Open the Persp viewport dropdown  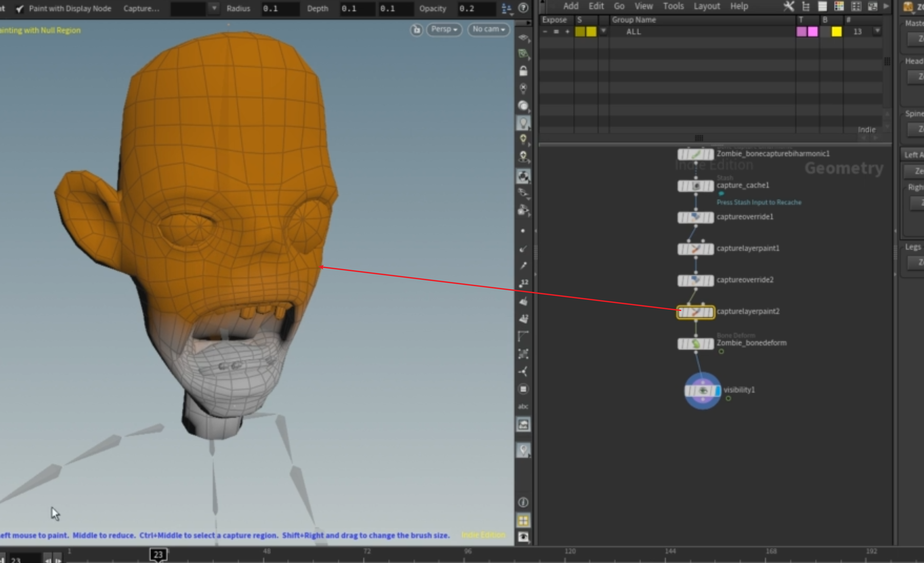click(x=444, y=29)
